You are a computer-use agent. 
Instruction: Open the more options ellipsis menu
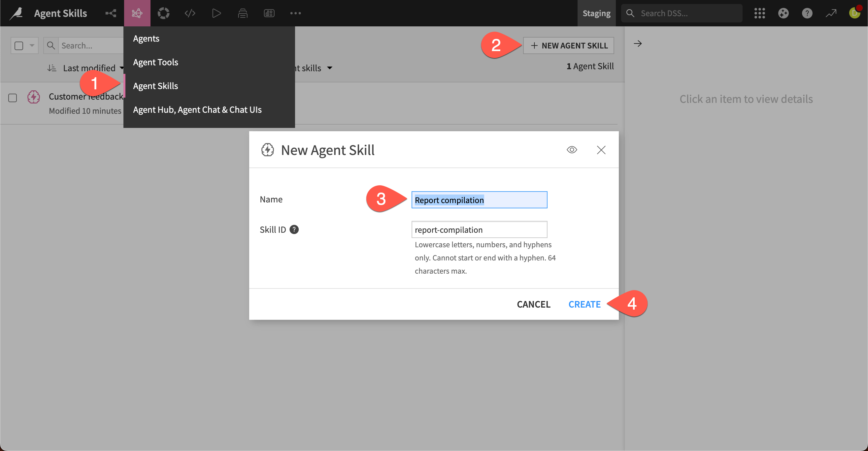[x=295, y=13]
